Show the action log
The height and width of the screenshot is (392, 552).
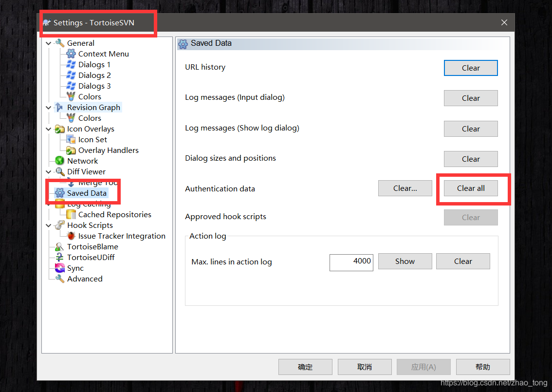(405, 261)
